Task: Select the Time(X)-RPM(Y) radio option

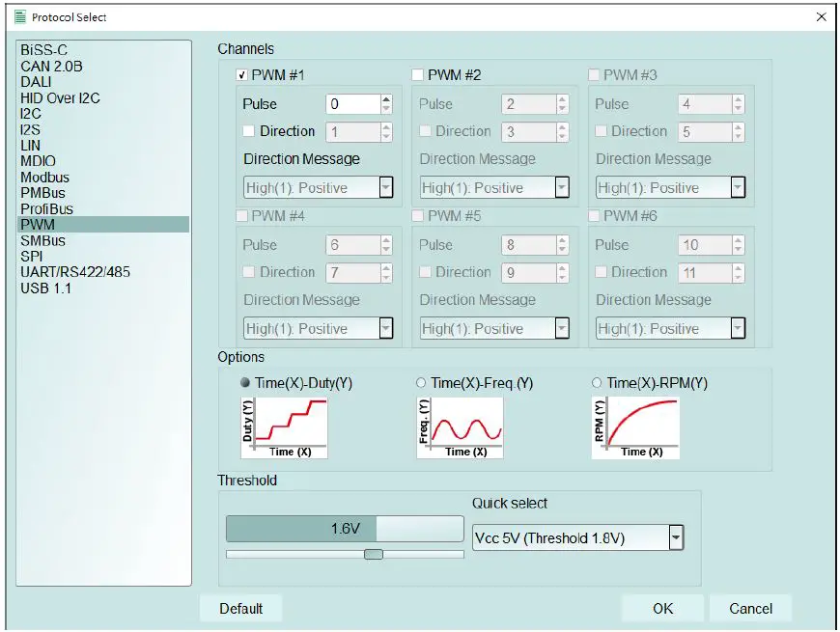Action: 597,383
